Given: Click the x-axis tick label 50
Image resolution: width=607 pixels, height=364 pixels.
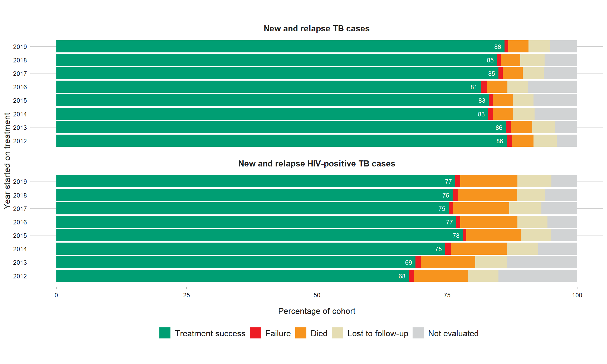Looking at the screenshot, I should pos(317,295).
